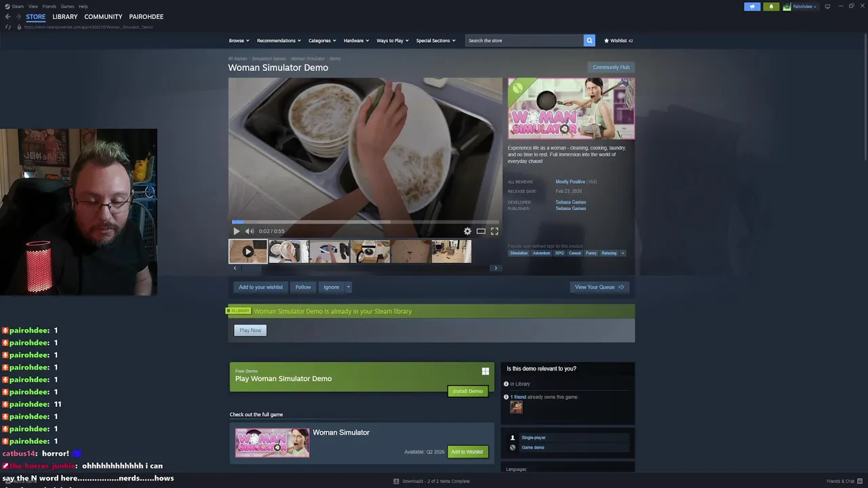The image size is (868, 488).
Task: Click View Your Queue button
Action: point(599,287)
